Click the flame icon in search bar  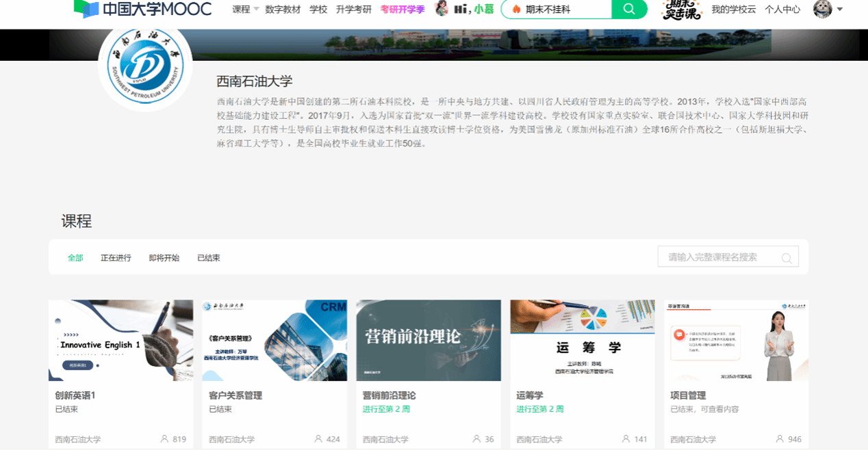(516, 10)
